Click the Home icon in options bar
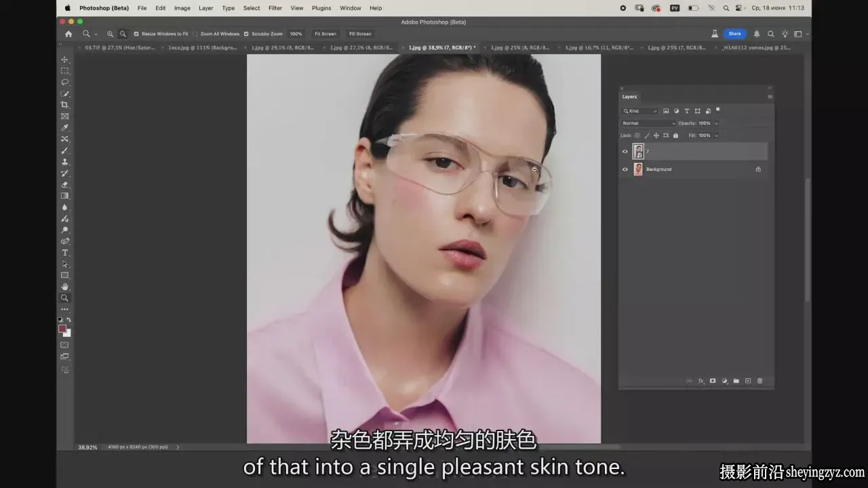The height and width of the screenshot is (488, 868). pos(68,34)
